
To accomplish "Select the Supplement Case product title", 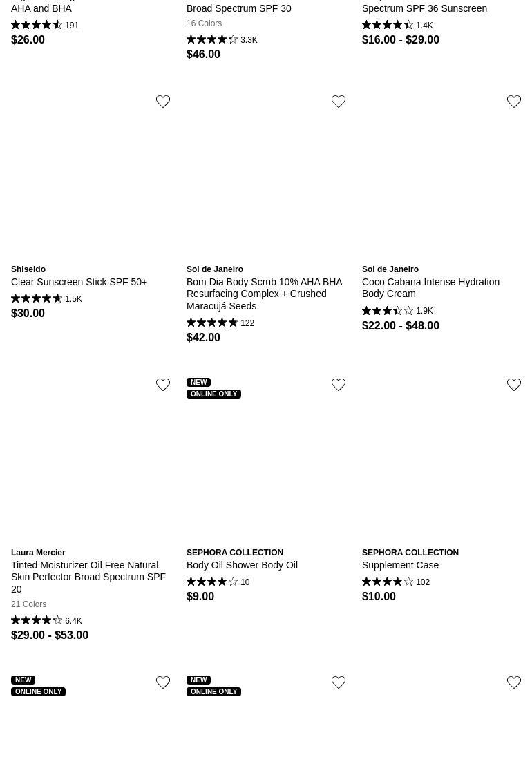I will (400, 565).
